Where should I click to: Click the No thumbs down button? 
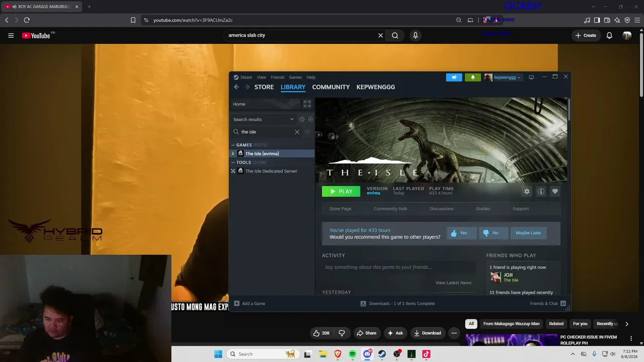coord(493,233)
